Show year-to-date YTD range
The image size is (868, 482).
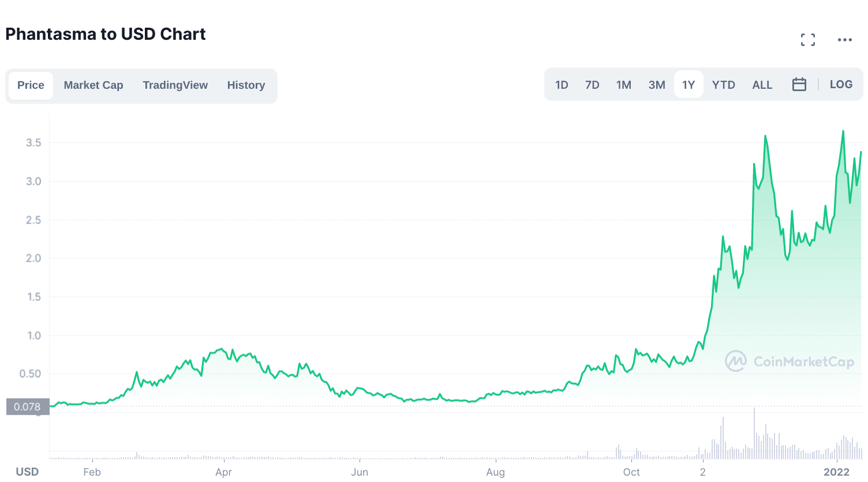(723, 85)
